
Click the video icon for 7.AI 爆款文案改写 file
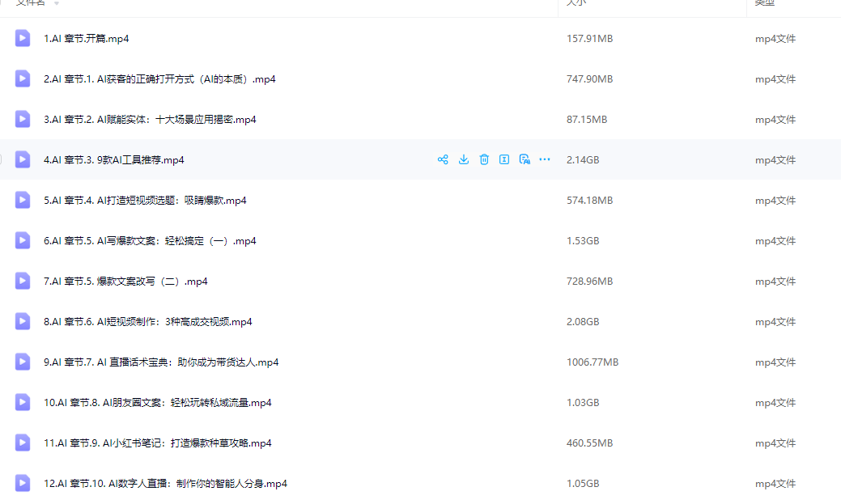pos(23,281)
